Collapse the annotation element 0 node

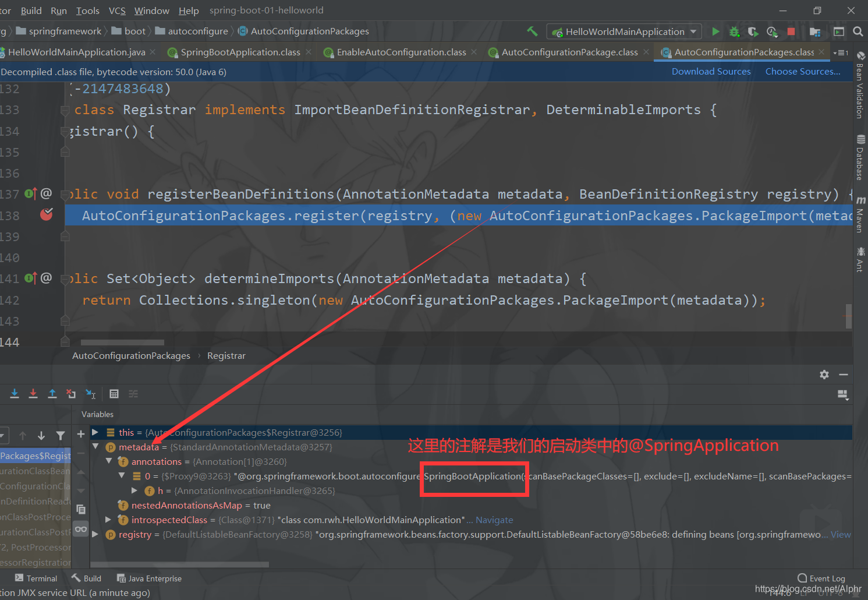click(122, 476)
